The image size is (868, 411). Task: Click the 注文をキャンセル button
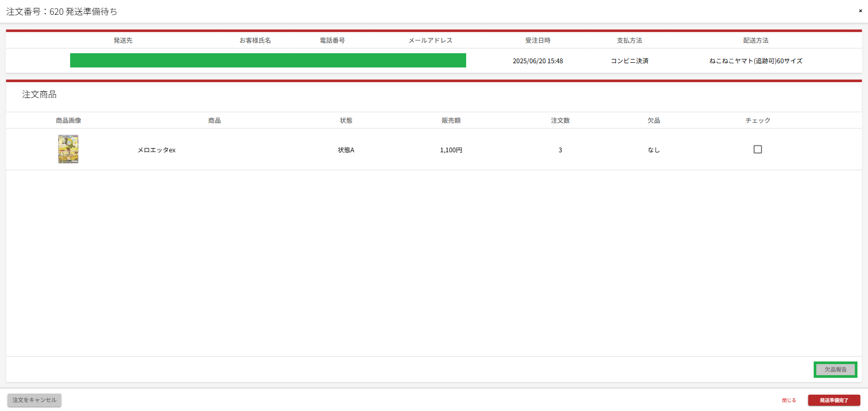(34, 400)
